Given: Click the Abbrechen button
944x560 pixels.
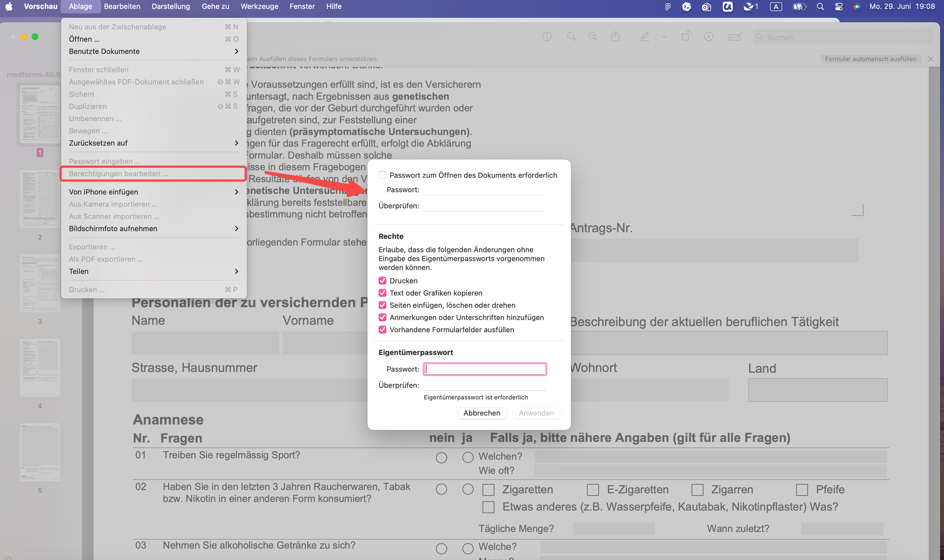Looking at the screenshot, I should point(482,413).
